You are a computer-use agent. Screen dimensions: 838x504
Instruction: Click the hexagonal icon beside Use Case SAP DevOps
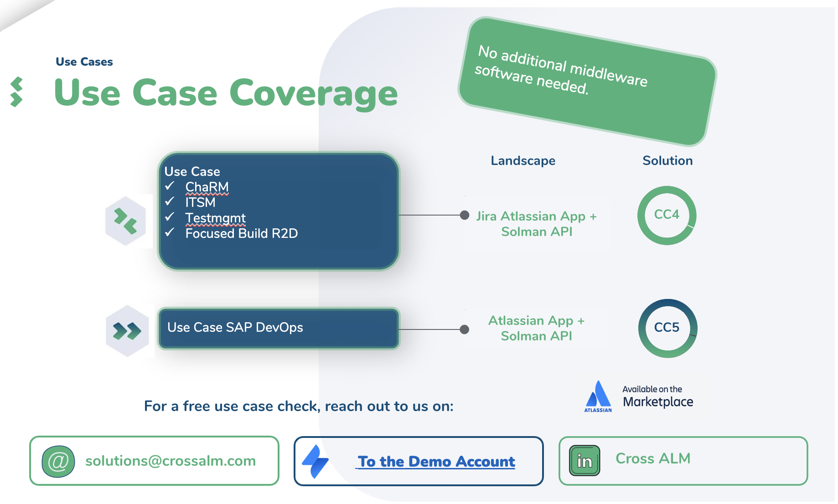127,329
